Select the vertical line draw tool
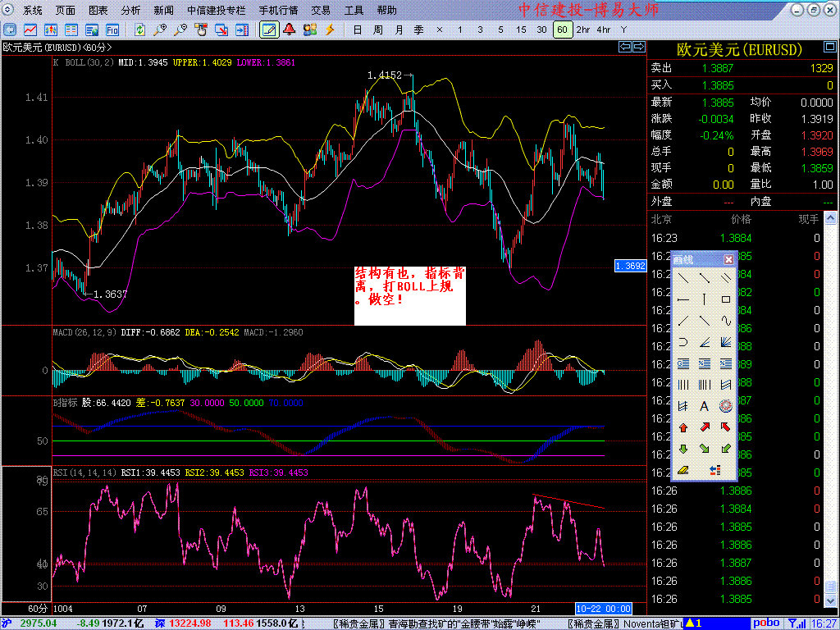Viewport: 840px width, 630px height. point(705,299)
